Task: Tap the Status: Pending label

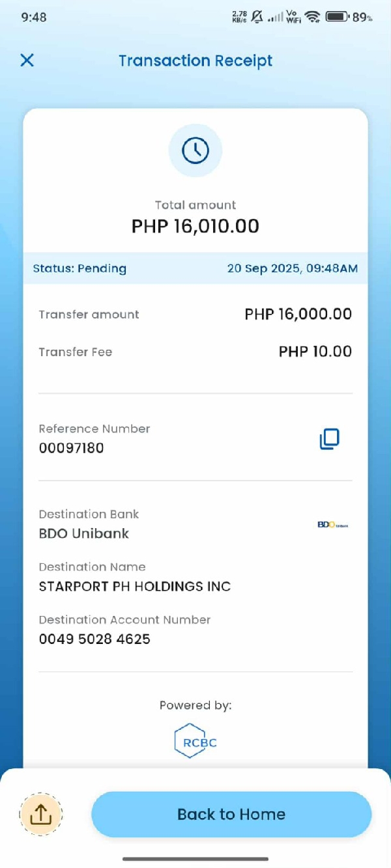Action: point(80,268)
